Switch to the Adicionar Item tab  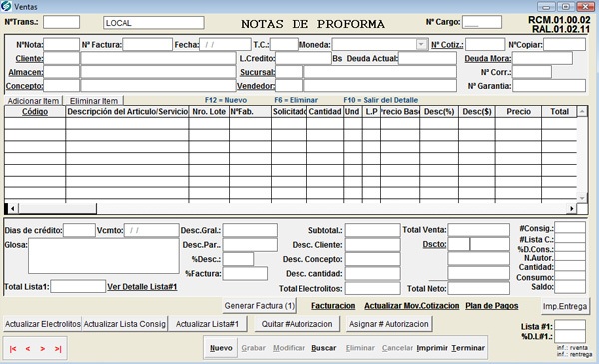[x=33, y=101]
